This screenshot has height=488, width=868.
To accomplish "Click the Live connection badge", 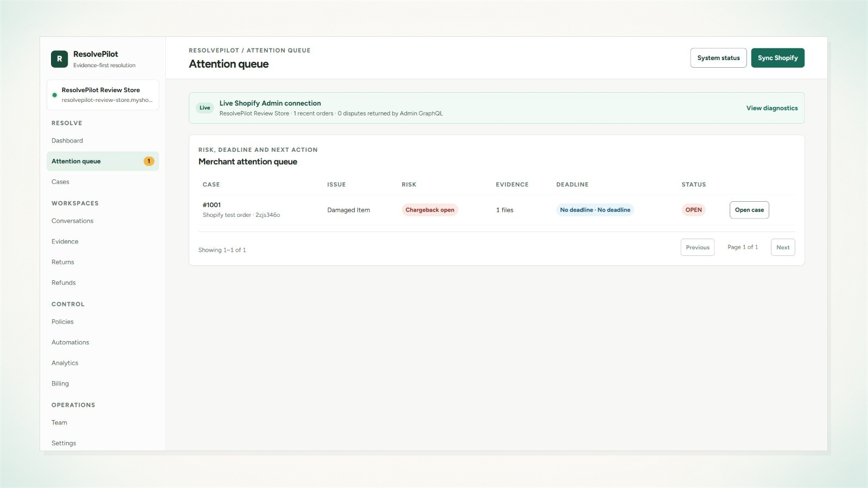I will coord(205,108).
